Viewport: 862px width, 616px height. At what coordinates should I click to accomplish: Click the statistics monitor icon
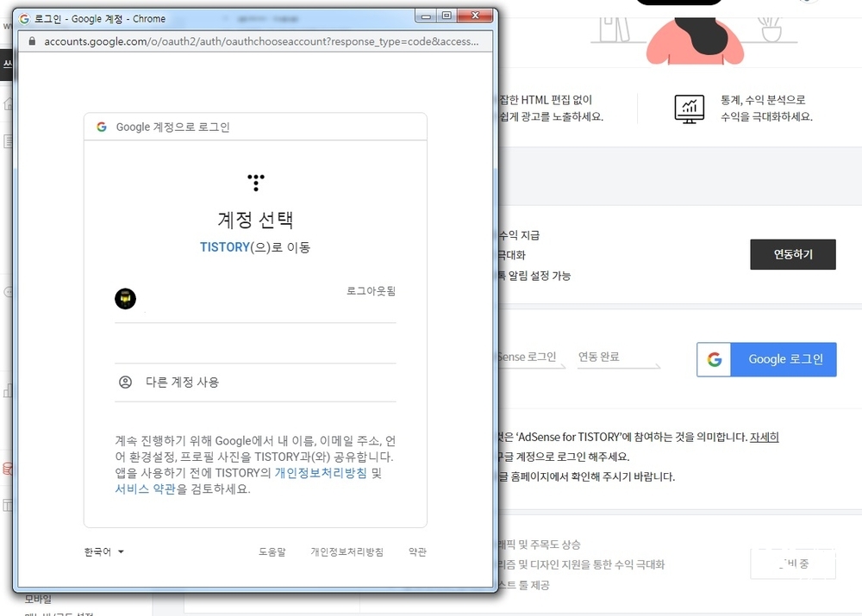(x=690, y=109)
